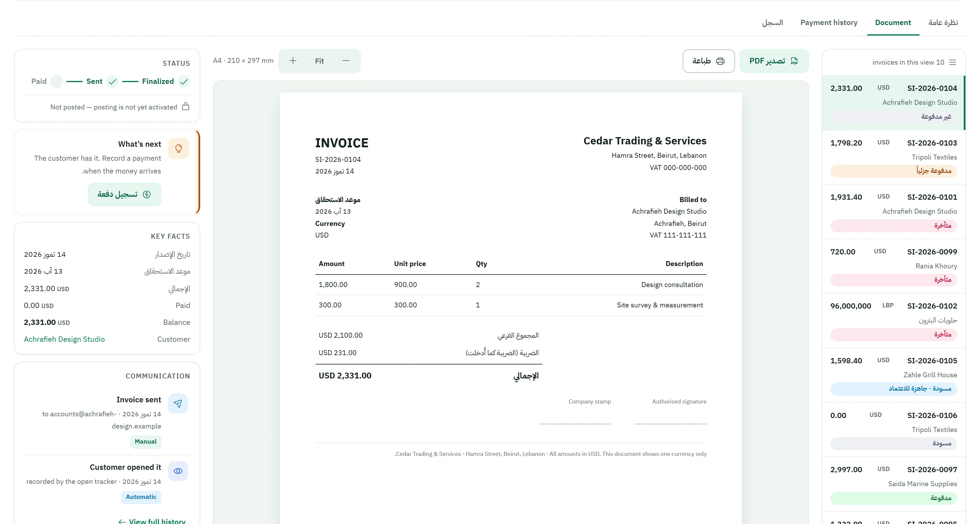This screenshot has height=524, width=980.
Task: Click the arrow beside View full history
Action: click(122, 521)
